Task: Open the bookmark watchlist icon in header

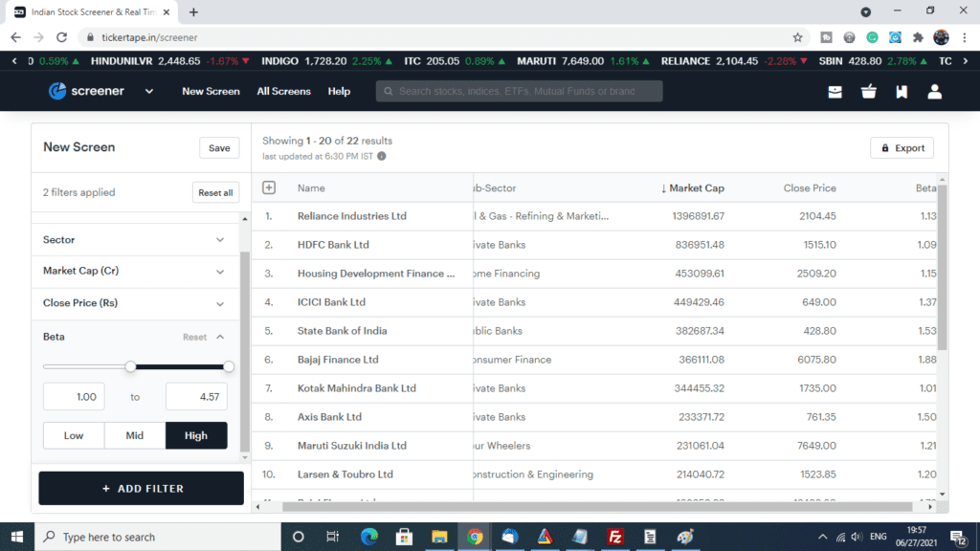Action: point(902,92)
